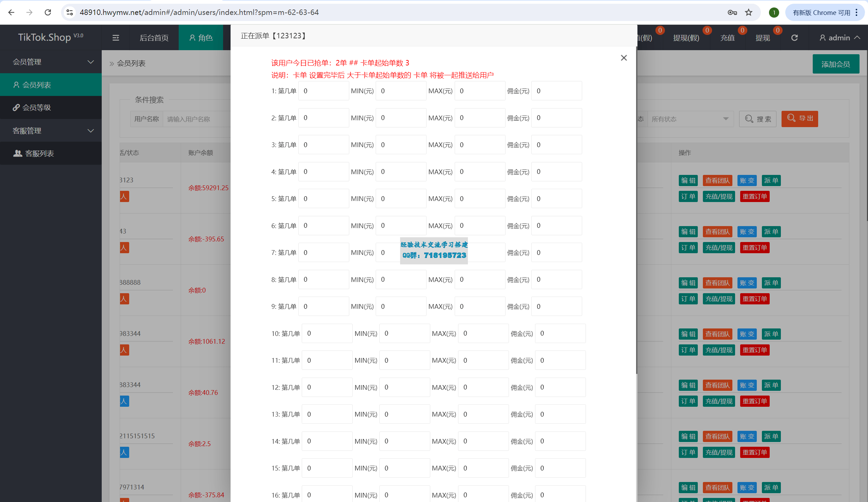Focus row 2 MAX(元) input

click(x=480, y=118)
